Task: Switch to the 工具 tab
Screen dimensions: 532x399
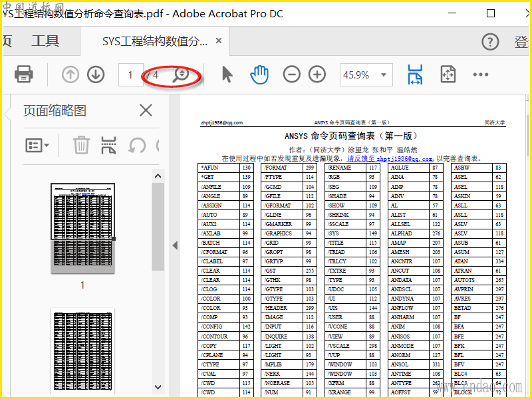Action: click(45, 41)
